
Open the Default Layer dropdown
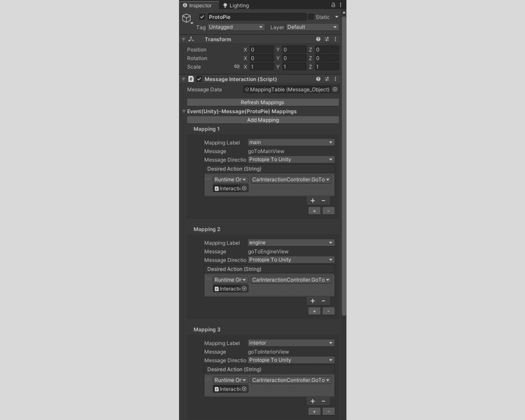(312, 27)
